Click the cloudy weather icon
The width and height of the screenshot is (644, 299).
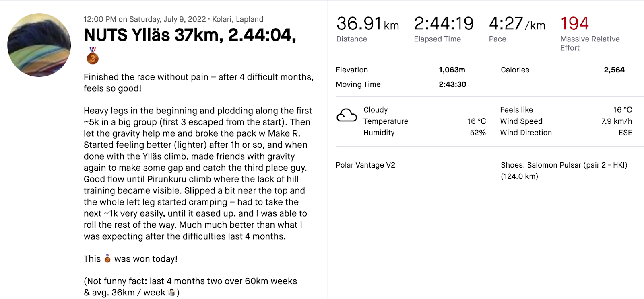coord(347,115)
